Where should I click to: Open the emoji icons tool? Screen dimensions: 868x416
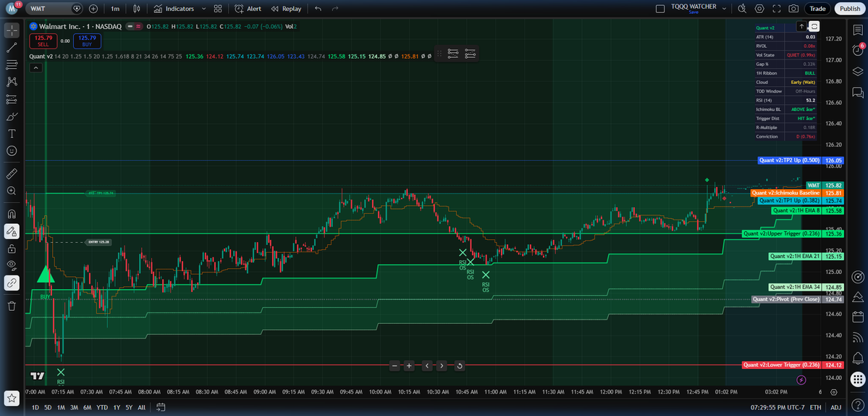[x=12, y=151]
